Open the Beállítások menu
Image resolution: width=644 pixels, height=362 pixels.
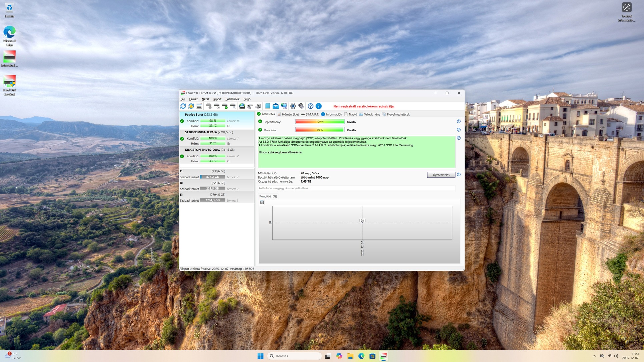(232, 99)
